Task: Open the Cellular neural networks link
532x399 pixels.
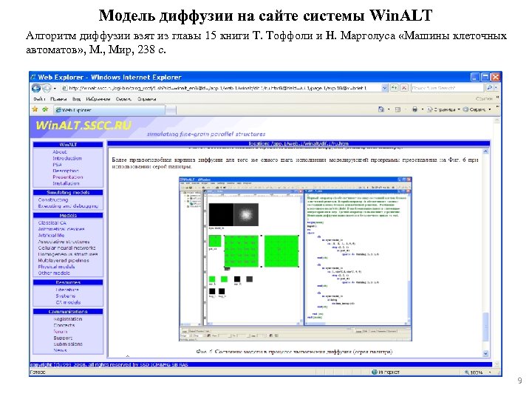Action: pos(66,248)
